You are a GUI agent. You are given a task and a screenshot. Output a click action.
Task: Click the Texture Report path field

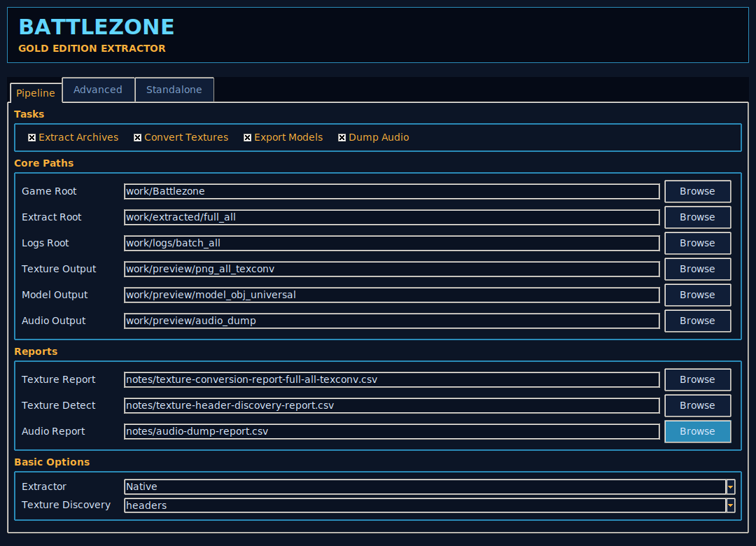click(391, 379)
